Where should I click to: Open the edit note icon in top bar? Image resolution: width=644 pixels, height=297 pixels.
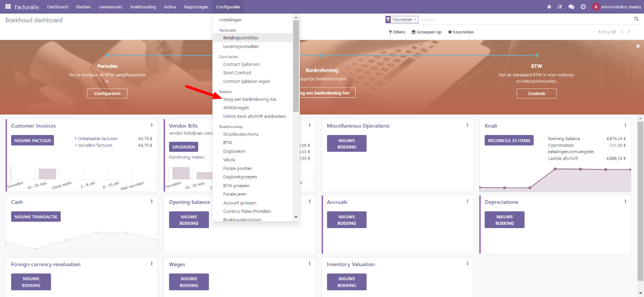pos(560,7)
